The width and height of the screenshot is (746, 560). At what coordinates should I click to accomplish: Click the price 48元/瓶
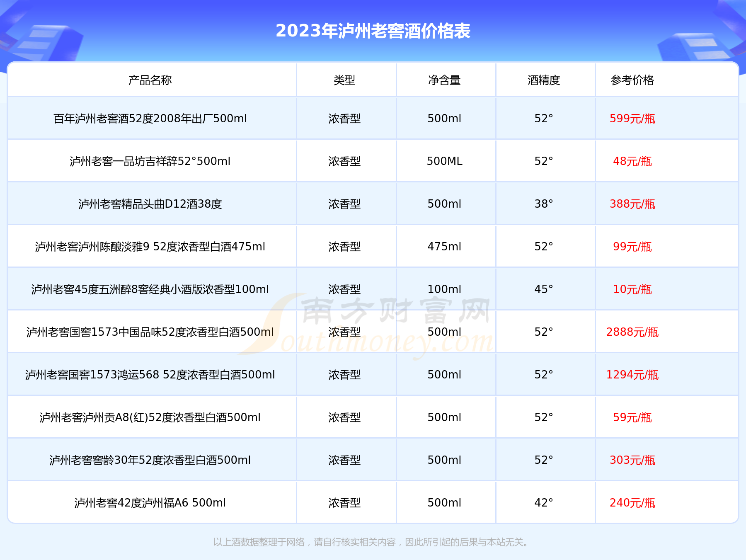click(x=632, y=161)
